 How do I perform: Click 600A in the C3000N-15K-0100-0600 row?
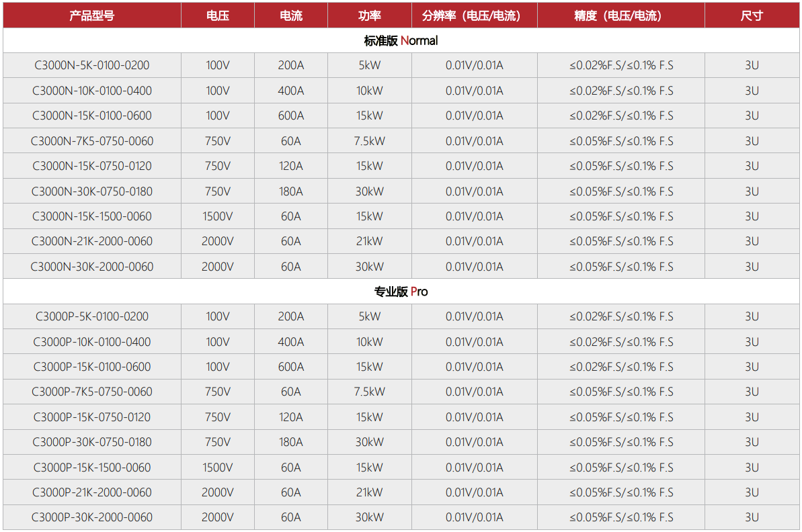[291, 116]
